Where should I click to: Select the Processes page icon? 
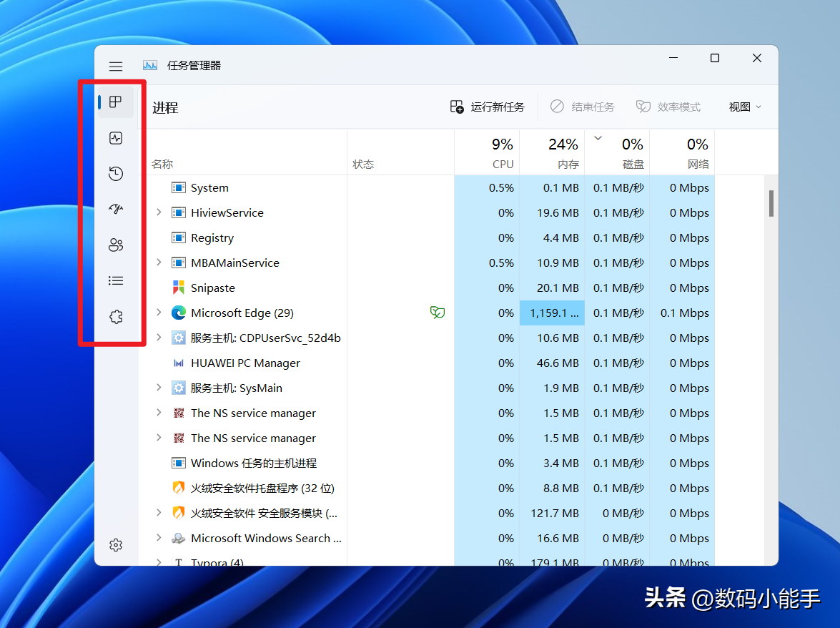tap(116, 102)
